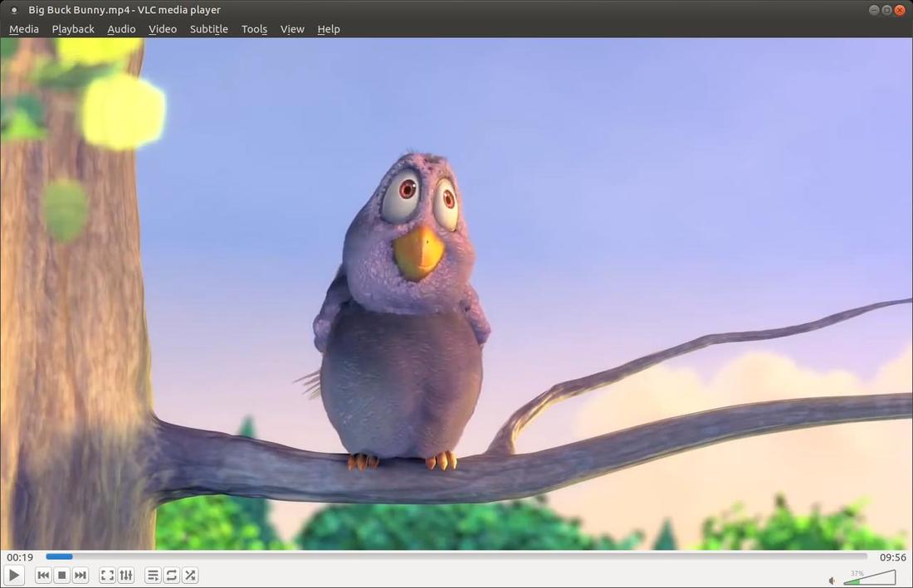
Task: Maximize the VLC window
Action: 886,10
